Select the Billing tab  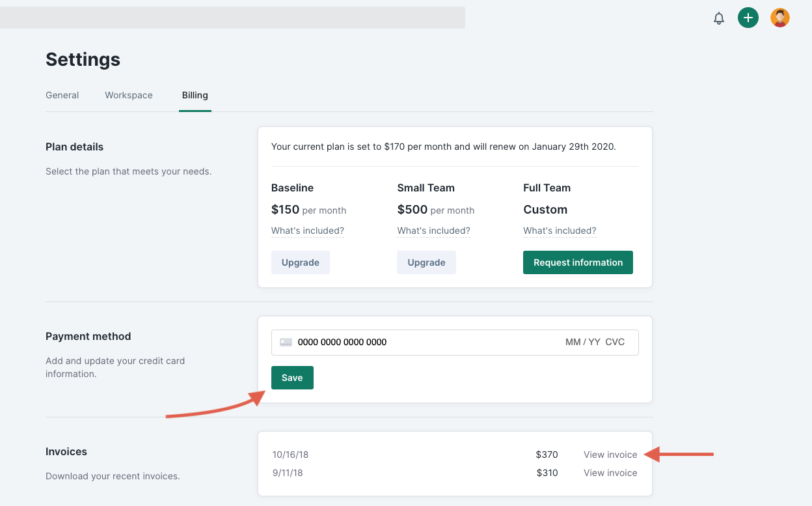195,95
